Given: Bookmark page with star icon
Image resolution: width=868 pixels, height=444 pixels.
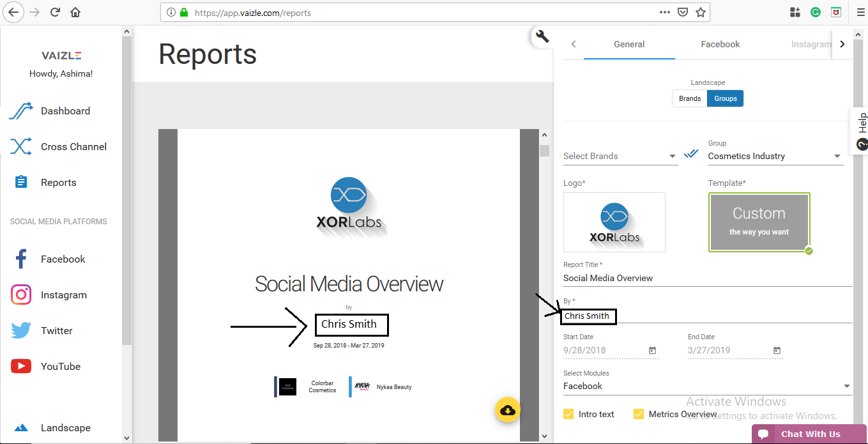Looking at the screenshot, I should [701, 12].
